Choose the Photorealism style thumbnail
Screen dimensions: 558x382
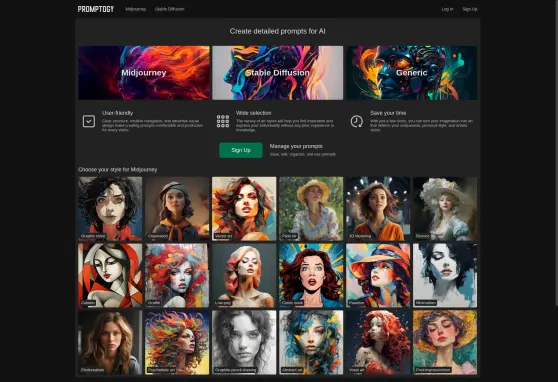click(110, 342)
